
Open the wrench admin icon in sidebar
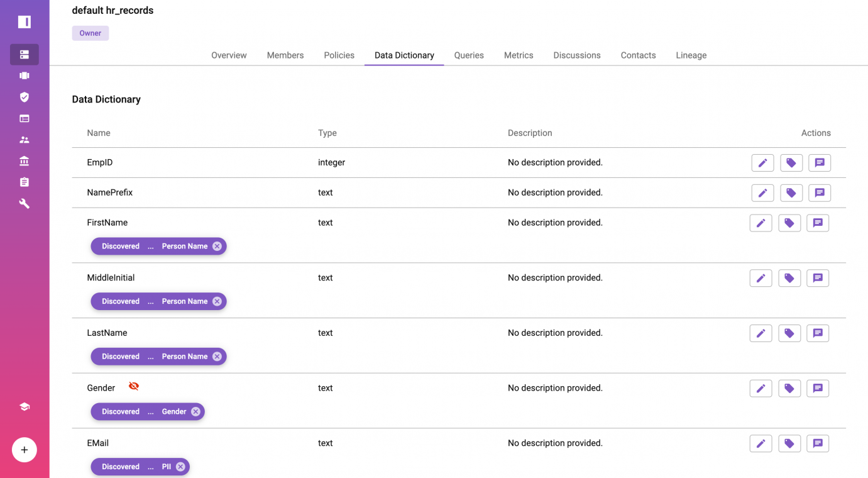[24, 204]
